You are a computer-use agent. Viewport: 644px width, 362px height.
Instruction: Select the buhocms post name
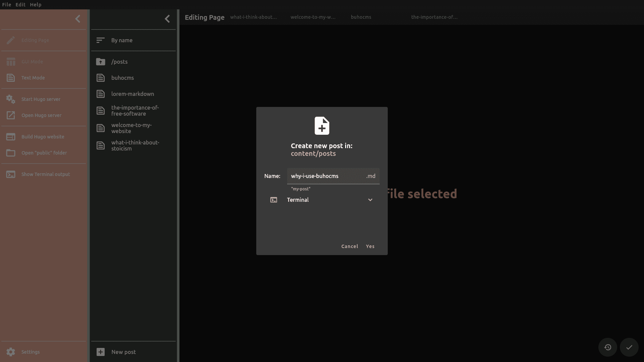point(123,78)
